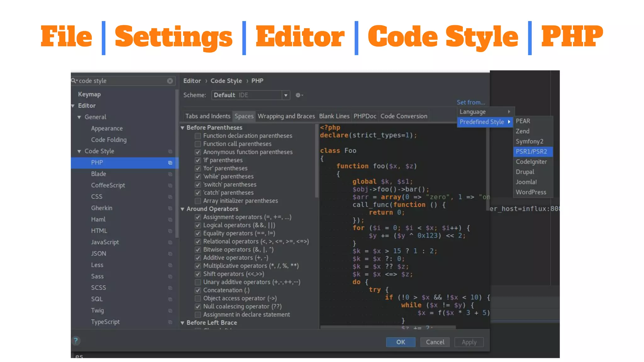Open scheme gear actions menu
This screenshot has width=644, height=362.
299,95
